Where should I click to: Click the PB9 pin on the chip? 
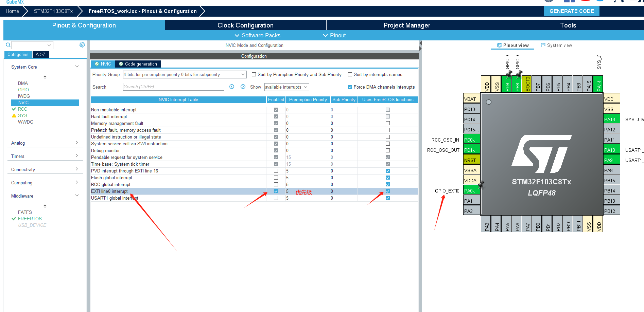[507, 84]
